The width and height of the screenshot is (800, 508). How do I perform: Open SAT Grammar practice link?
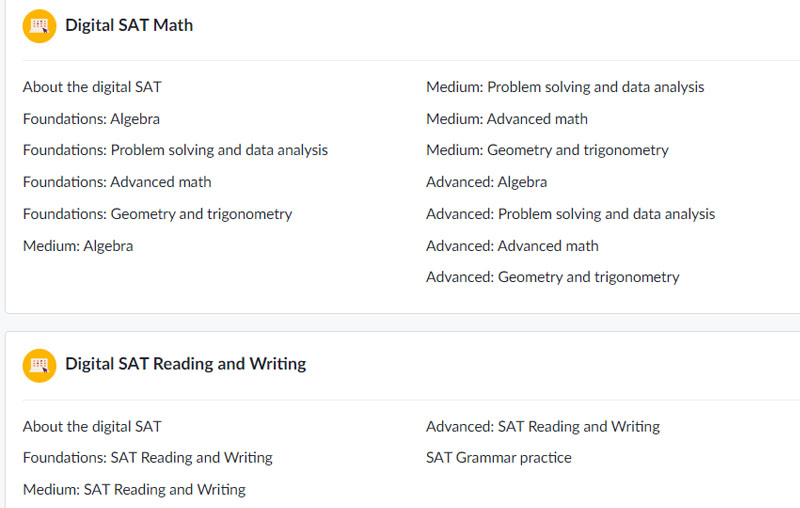(x=499, y=458)
